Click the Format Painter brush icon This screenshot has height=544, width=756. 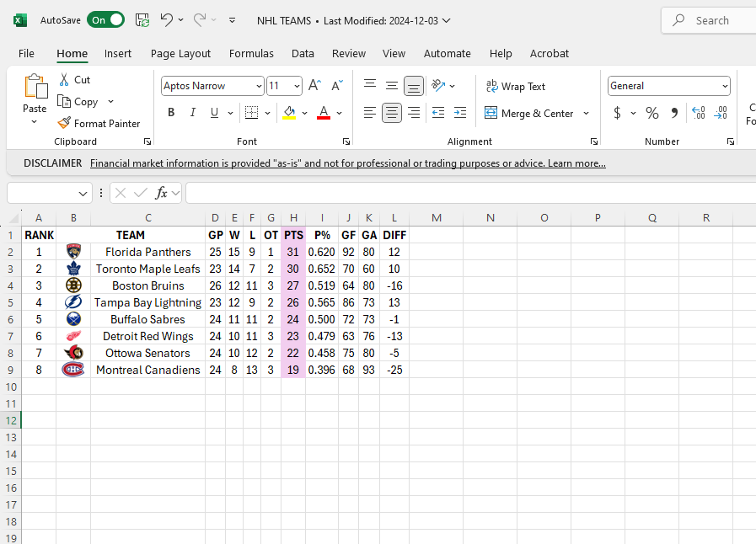tap(64, 123)
